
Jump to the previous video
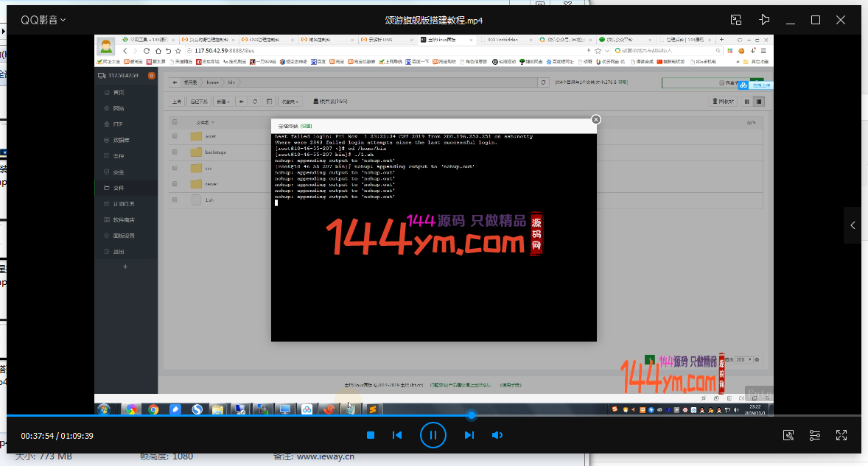pyautogui.click(x=397, y=435)
